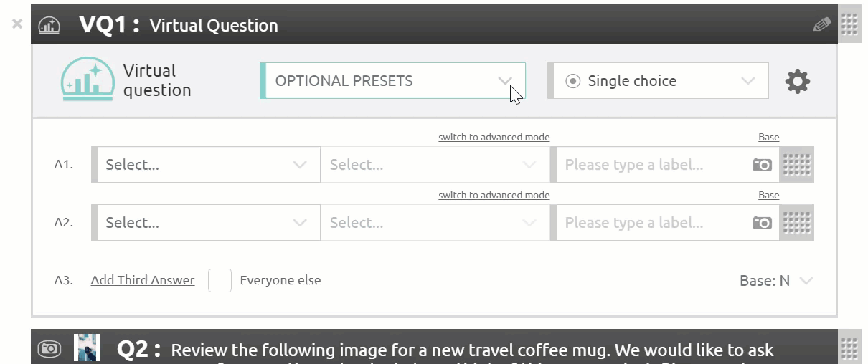868x364 pixels.
Task: Click the grid handle next to A1 row
Action: (796, 165)
